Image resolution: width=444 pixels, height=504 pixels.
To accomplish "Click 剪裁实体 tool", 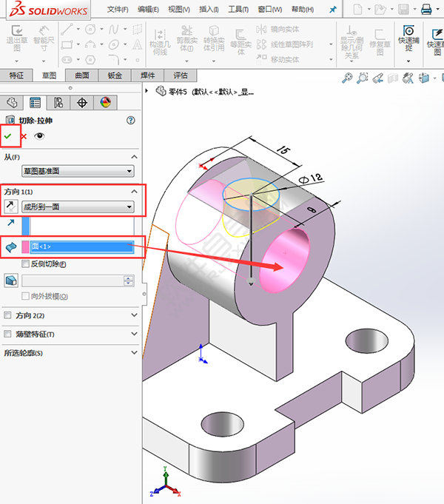I will [x=186, y=38].
